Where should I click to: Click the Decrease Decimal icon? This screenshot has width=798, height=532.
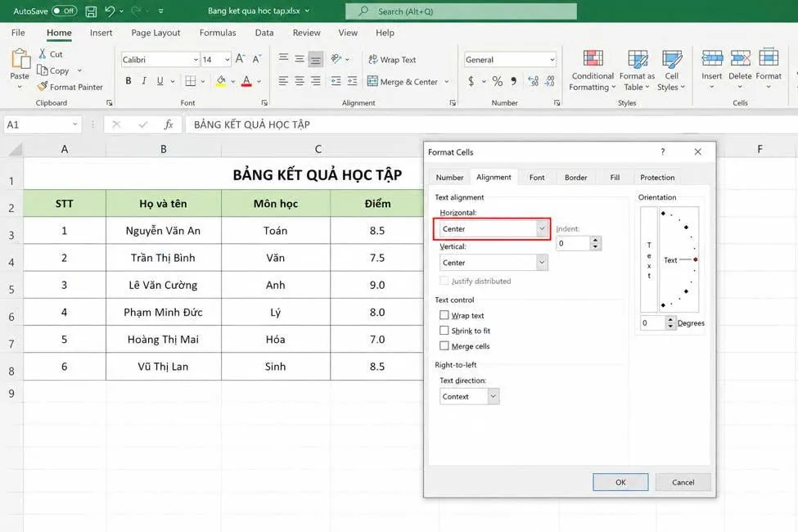(x=550, y=80)
